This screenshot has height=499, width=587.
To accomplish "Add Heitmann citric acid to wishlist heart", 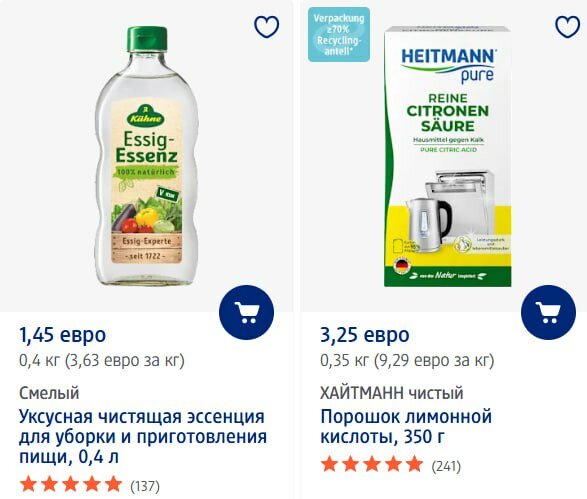I will pyautogui.click(x=568, y=27).
